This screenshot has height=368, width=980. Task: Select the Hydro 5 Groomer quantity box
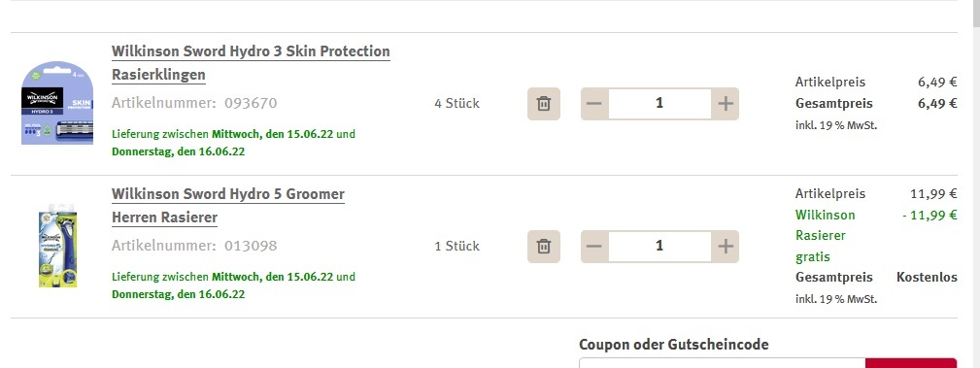659,247
